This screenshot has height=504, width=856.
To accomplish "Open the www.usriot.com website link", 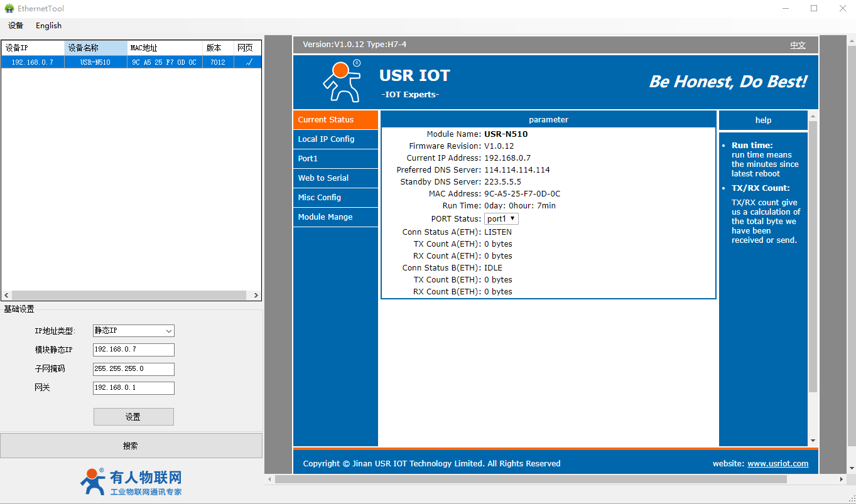I will click(777, 464).
